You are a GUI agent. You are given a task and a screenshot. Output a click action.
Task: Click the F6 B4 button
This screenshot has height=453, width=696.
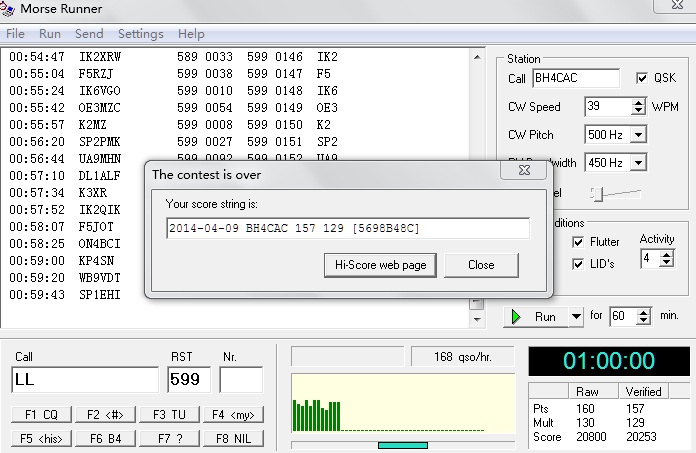(x=105, y=439)
